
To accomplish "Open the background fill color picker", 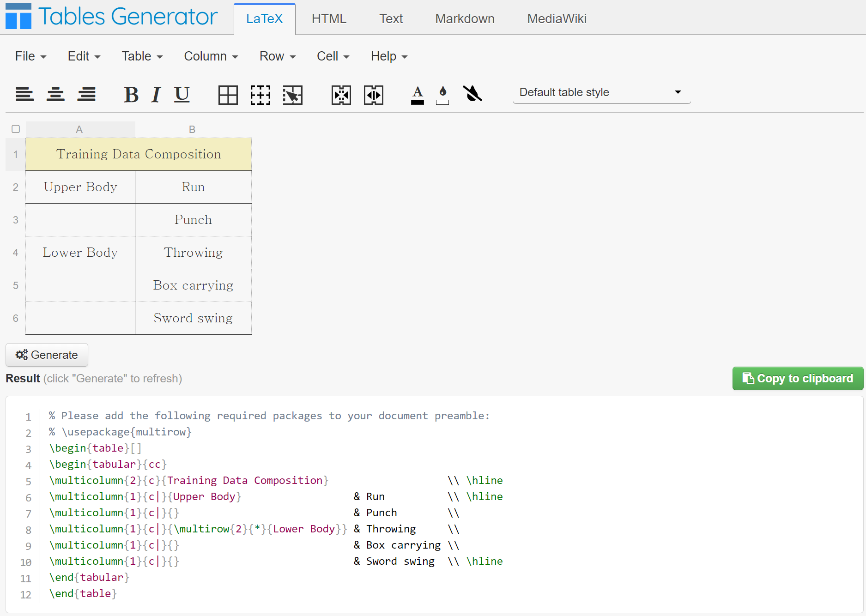I will pyautogui.click(x=442, y=95).
